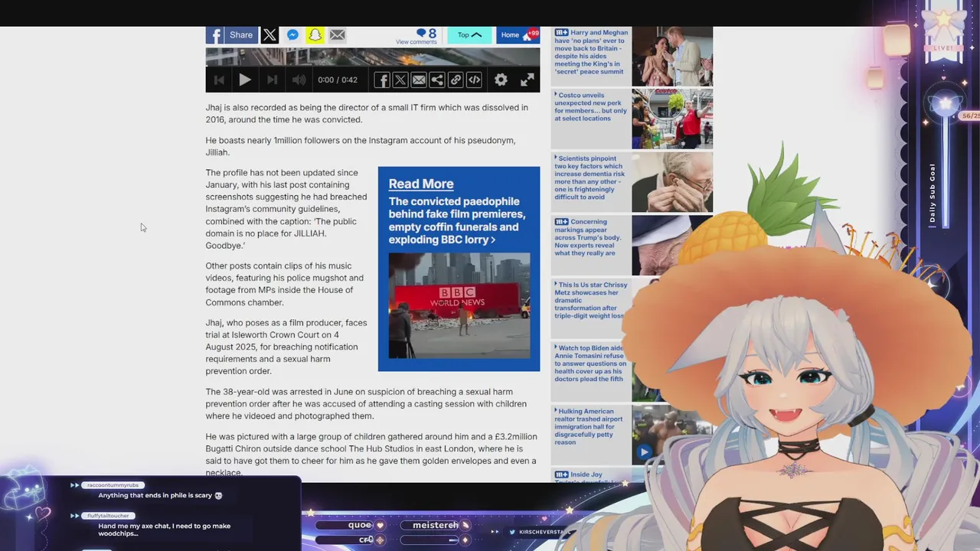Copy the video link icon
The height and width of the screenshot is (551, 980).
[x=456, y=80]
